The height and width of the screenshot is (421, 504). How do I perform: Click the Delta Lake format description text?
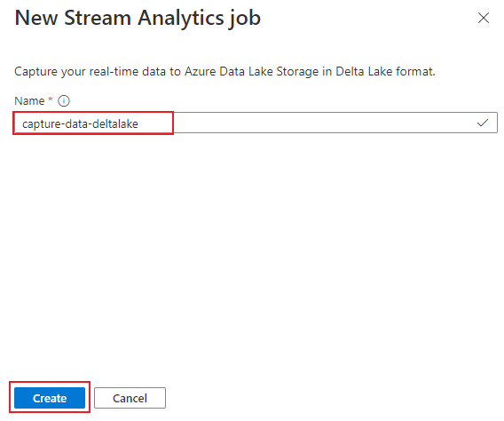pos(224,71)
